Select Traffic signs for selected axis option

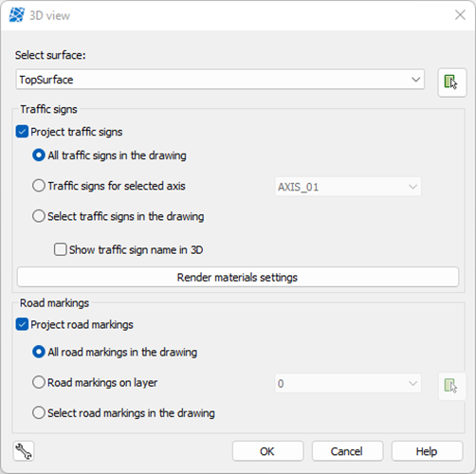[39, 186]
